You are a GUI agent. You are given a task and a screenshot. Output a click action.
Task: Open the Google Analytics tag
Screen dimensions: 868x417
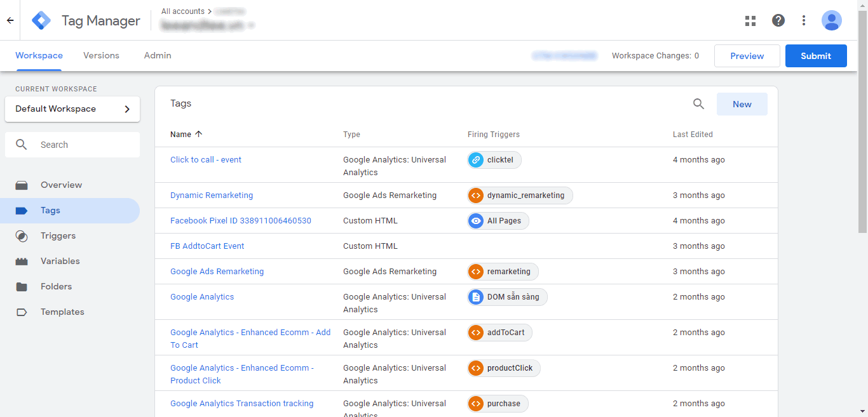point(202,297)
